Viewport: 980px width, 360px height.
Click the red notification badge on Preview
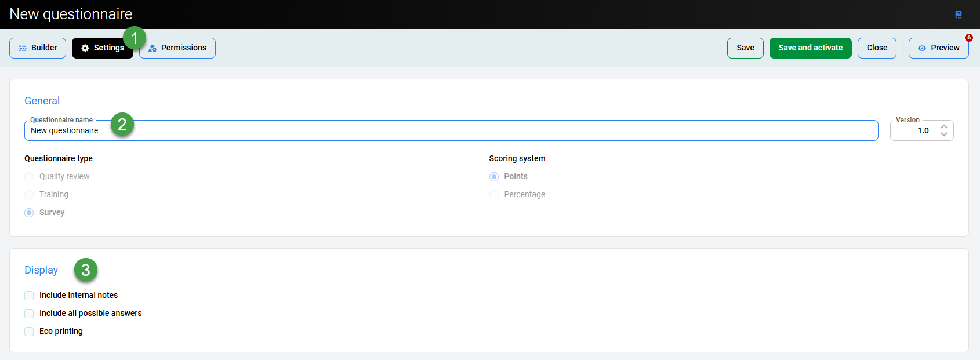pyautogui.click(x=968, y=38)
